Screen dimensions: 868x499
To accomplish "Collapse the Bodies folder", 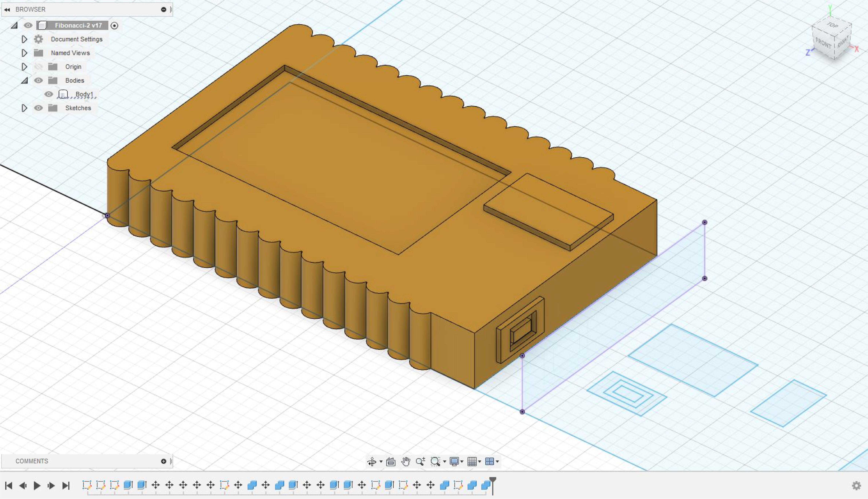I will [24, 81].
